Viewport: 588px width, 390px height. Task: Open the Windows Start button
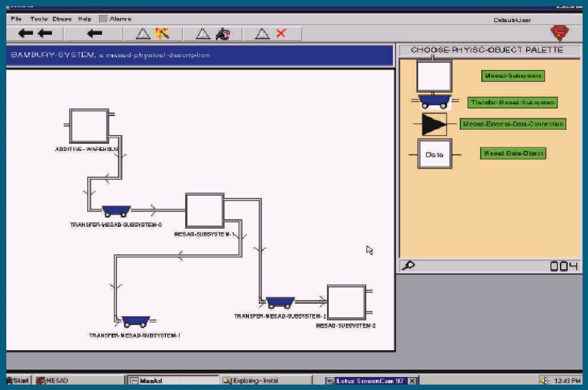tap(18, 381)
